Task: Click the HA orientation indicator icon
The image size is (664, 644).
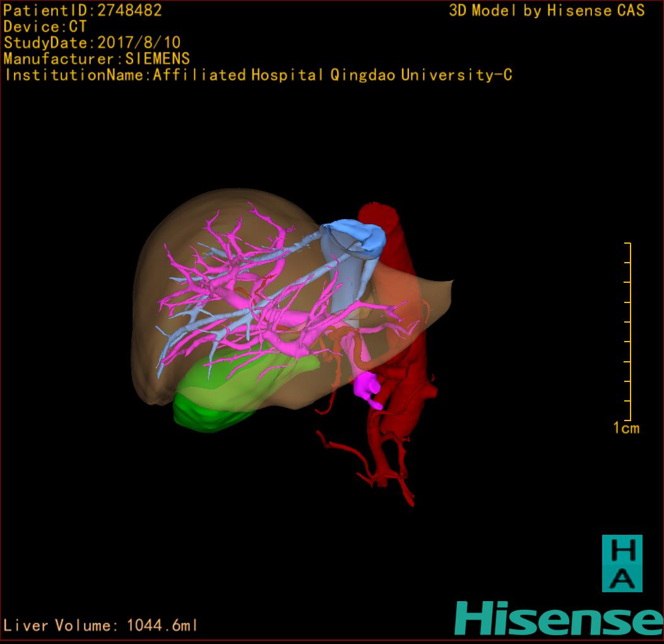Action: (x=622, y=563)
